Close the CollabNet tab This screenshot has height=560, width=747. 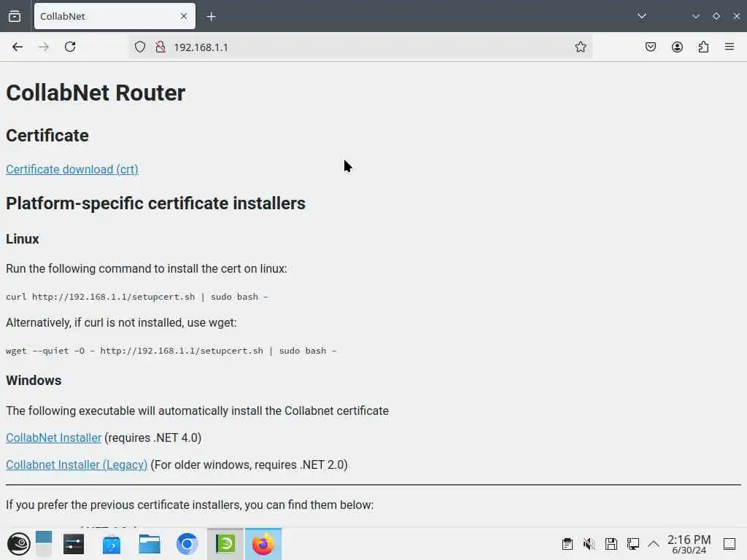[x=184, y=16]
